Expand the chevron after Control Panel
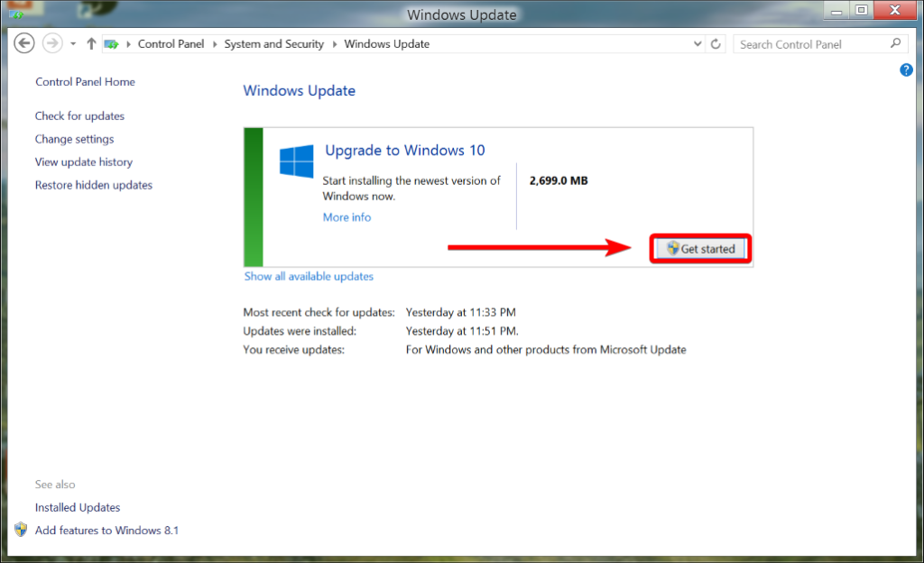This screenshot has width=924, height=563. [x=215, y=44]
